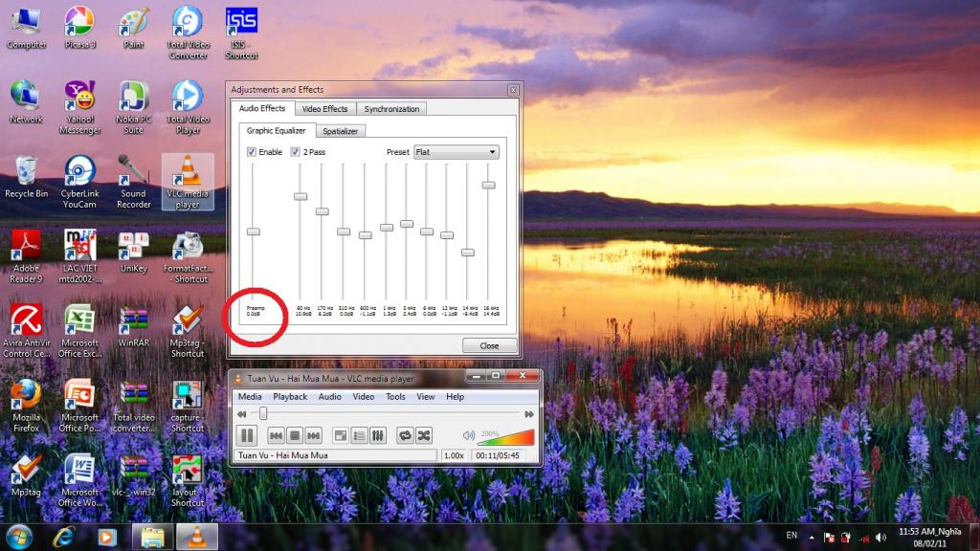This screenshot has width=980, height=551.
Task: Open the Playback menu
Action: pos(290,397)
